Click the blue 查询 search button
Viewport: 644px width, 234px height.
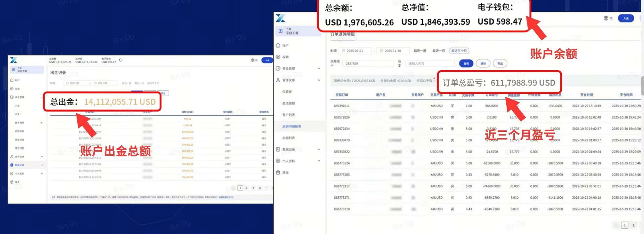(x=466, y=64)
